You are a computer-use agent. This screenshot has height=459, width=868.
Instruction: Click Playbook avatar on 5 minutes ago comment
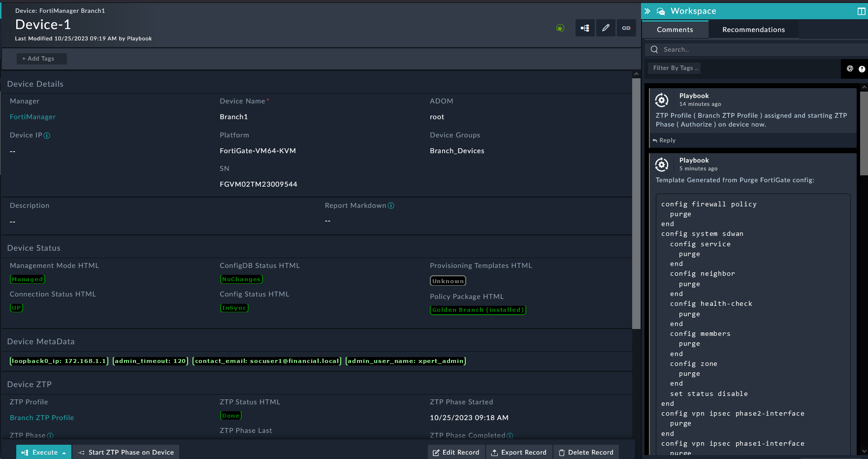coord(662,164)
